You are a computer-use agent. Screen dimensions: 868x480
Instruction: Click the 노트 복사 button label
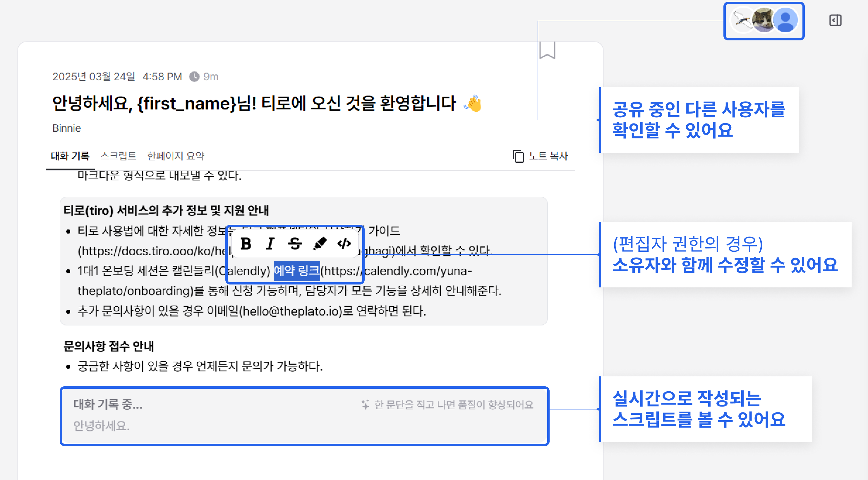548,156
